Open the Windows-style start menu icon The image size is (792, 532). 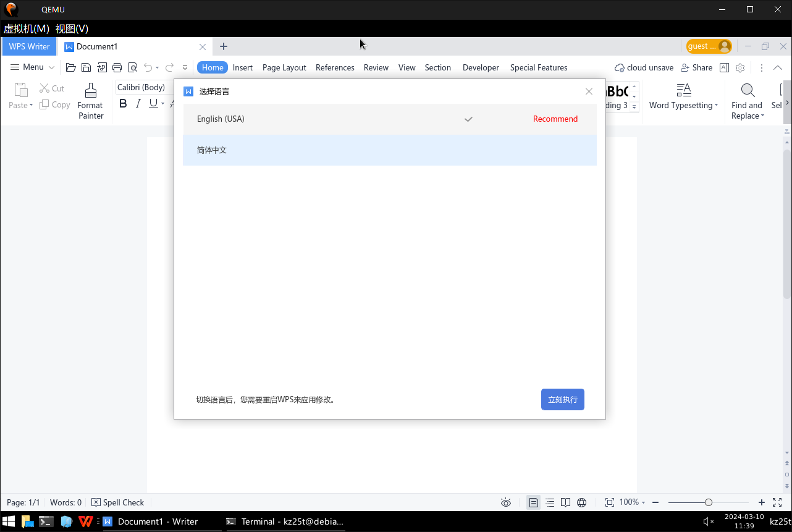pos(9,521)
